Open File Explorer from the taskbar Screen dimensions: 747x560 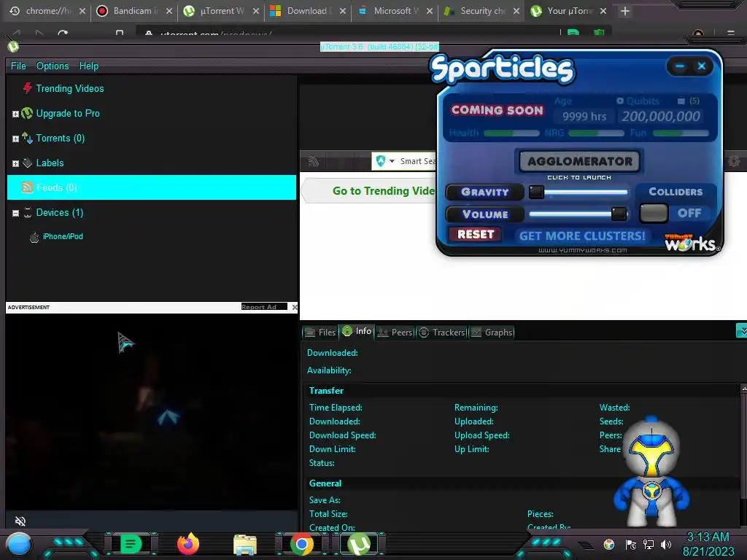pos(245,545)
